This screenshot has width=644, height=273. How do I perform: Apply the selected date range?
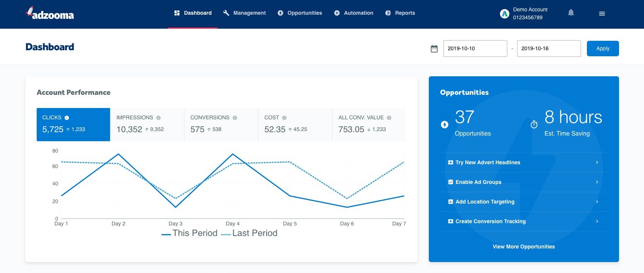coord(603,48)
